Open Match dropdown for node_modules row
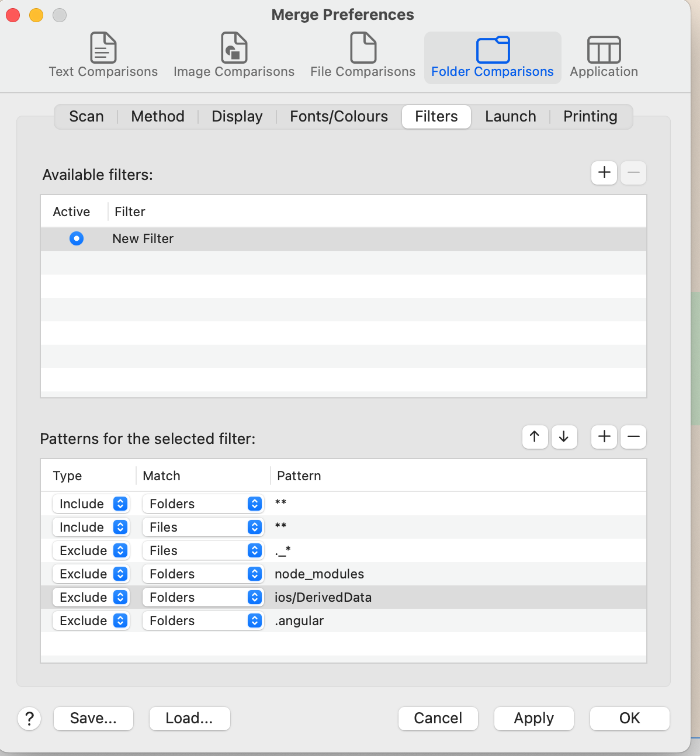Screen dimensions: 700x756 pos(203,574)
